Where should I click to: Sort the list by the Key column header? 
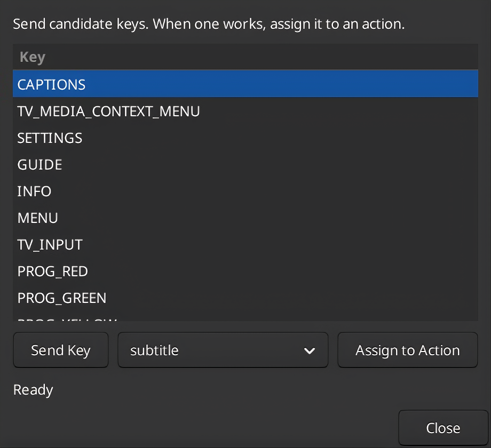tap(33, 57)
